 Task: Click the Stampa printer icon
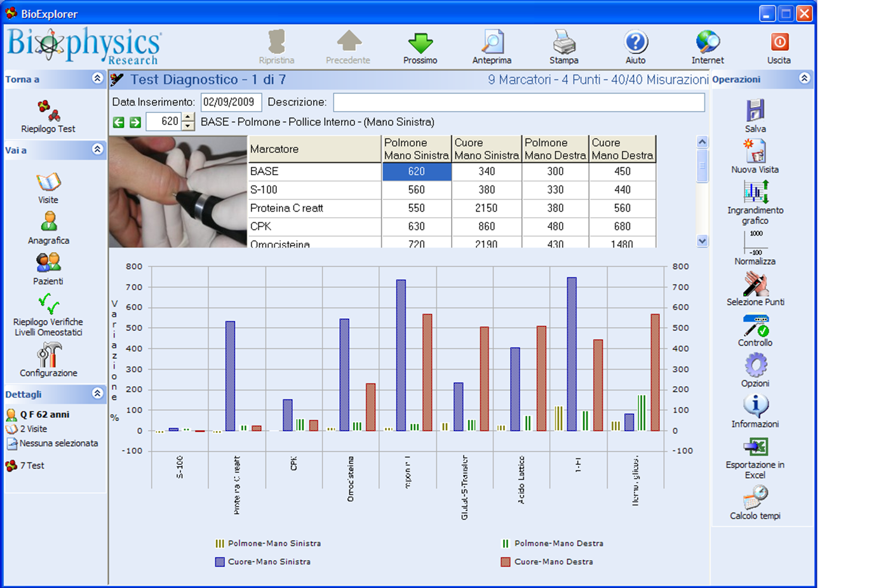(563, 43)
